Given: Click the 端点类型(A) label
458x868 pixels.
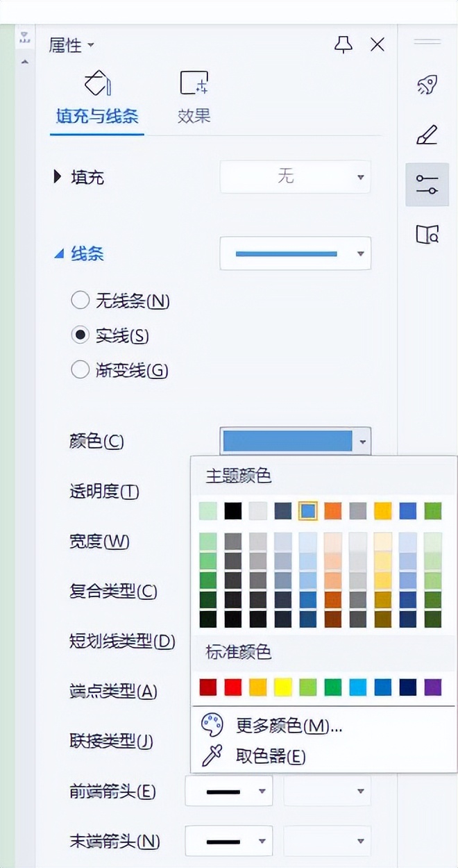Looking at the screenshot, I should tap(113, 691).
